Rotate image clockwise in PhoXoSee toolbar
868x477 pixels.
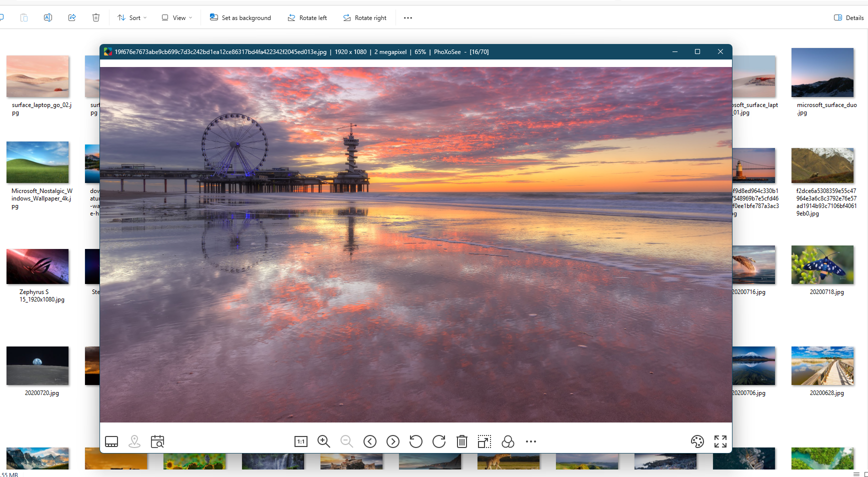tap(439, 441)
